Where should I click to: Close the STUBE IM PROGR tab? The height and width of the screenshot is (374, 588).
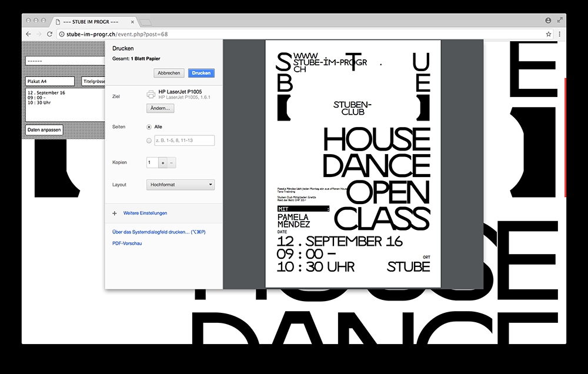132,22
